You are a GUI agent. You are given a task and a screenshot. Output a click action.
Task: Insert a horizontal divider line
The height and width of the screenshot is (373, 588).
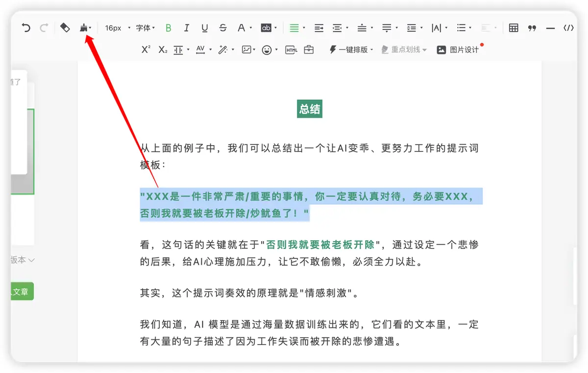550,28
